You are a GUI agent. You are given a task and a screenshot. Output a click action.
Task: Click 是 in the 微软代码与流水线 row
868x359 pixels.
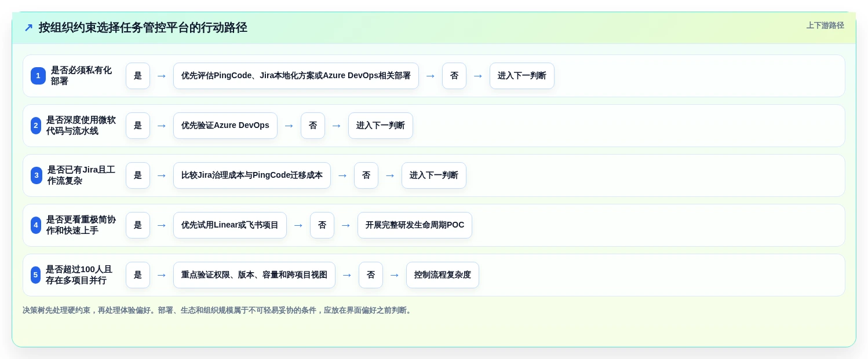tap(138, 126)
